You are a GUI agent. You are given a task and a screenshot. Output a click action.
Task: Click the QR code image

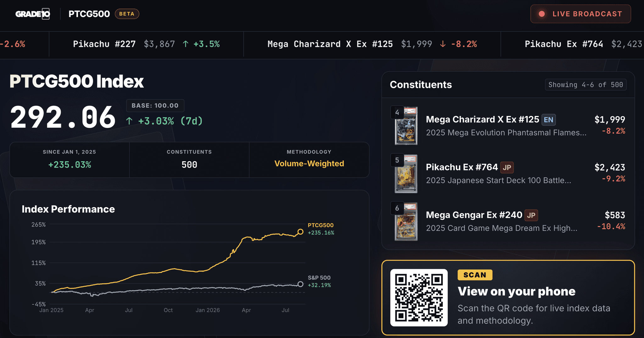pyautogui.click(x=419, y=297)
